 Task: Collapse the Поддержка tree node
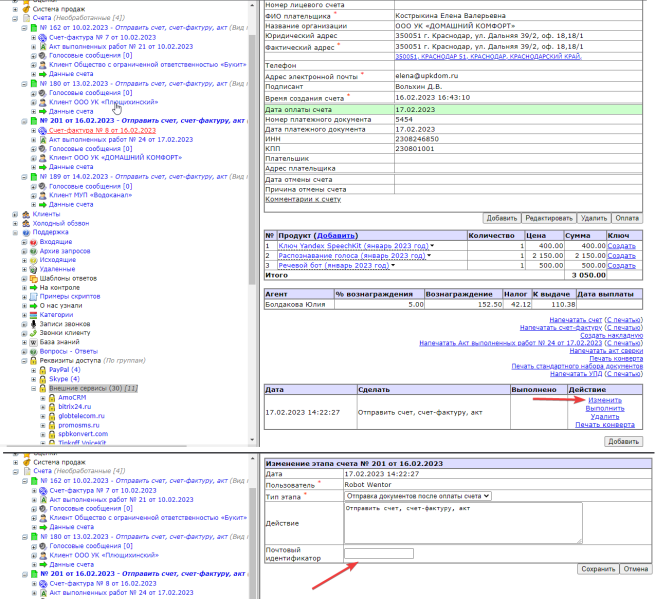point(15,233)
